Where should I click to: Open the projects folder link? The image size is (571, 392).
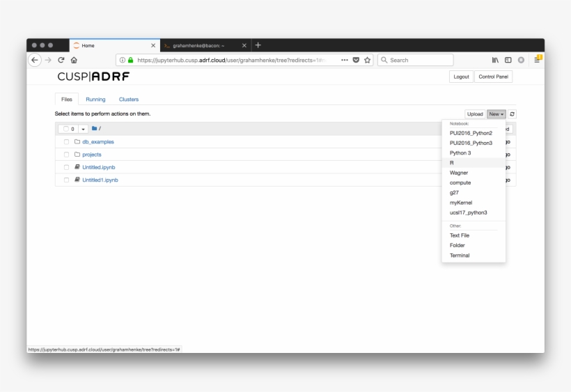[x=92, y=155]
